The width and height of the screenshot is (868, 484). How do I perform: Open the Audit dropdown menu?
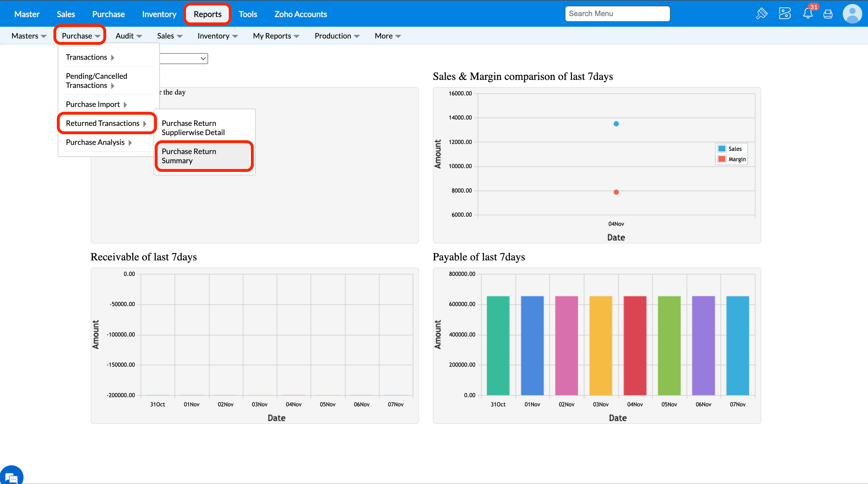pyautogui.click(x=128, y=36)
